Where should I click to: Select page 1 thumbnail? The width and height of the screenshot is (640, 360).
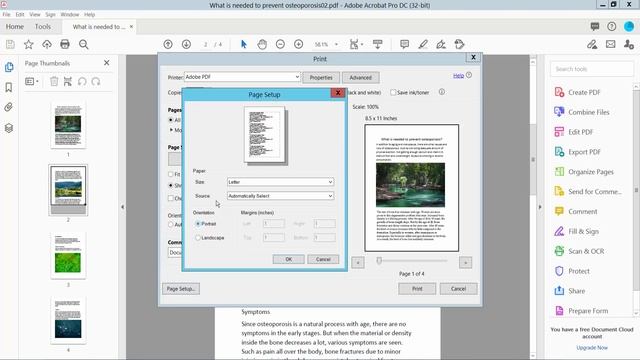[68, 125]
